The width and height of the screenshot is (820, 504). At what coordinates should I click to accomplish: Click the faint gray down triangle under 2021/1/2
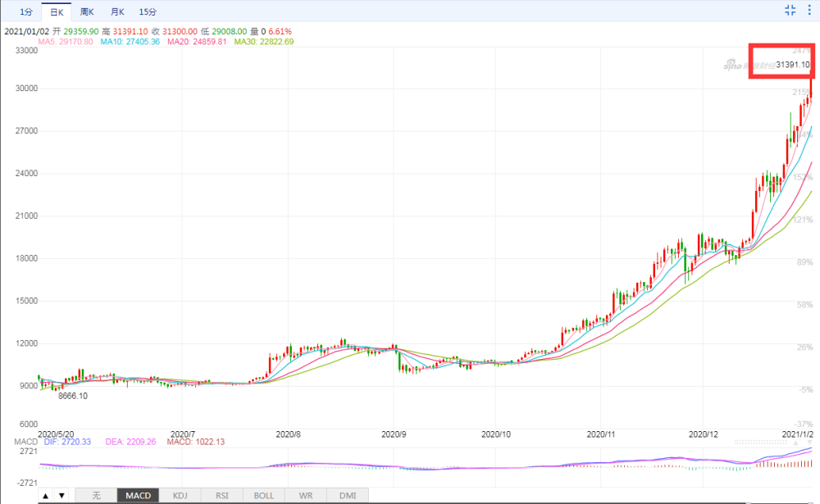(x=809, y=443)
